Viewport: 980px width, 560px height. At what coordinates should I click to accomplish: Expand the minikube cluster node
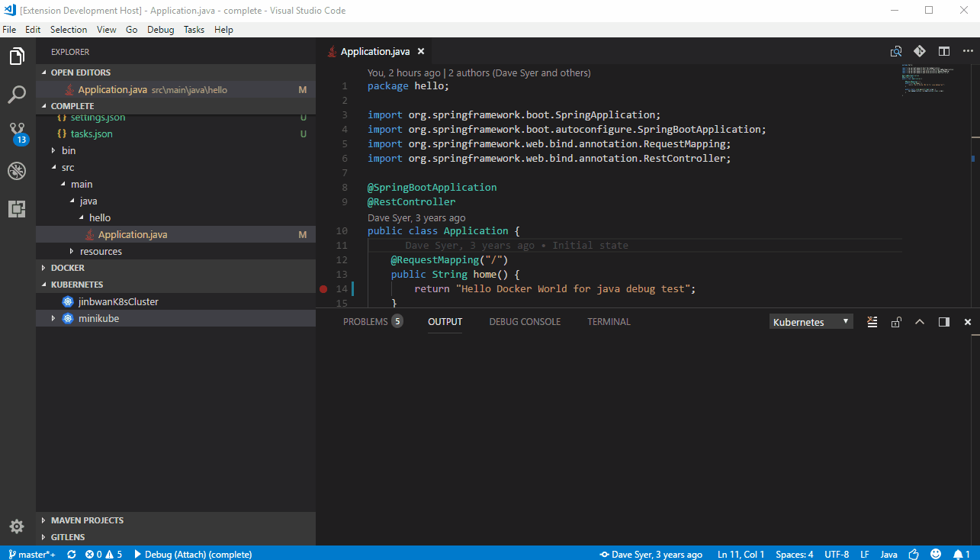[x=53, y=319]
